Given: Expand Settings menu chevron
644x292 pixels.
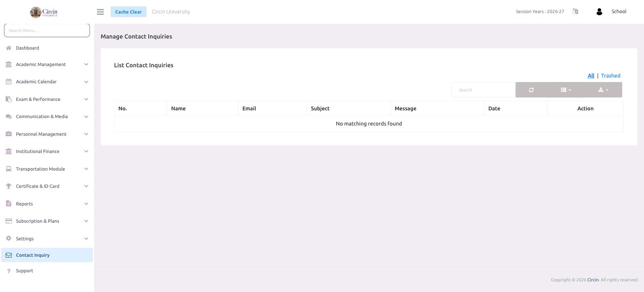Looking at the screenshot, I should click(86, 239).
